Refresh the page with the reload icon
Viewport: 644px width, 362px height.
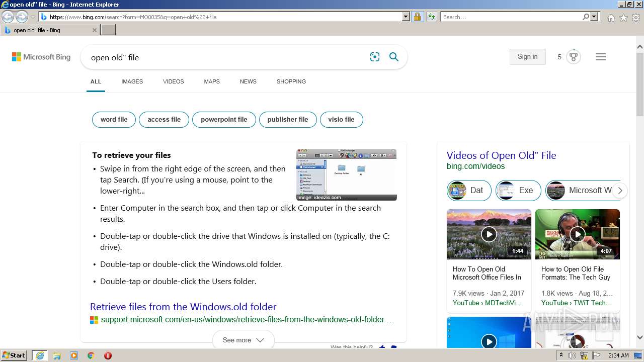point(431,17)
